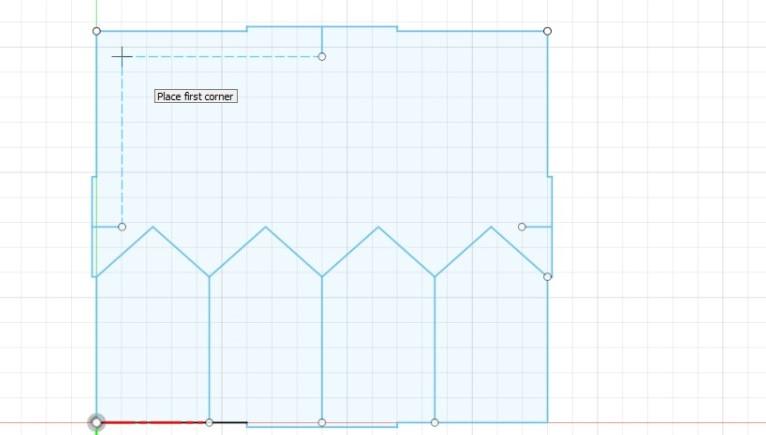766x435 pixels.
Task: Click bottom point of third vertical divider line
Action: pos(434,422)
